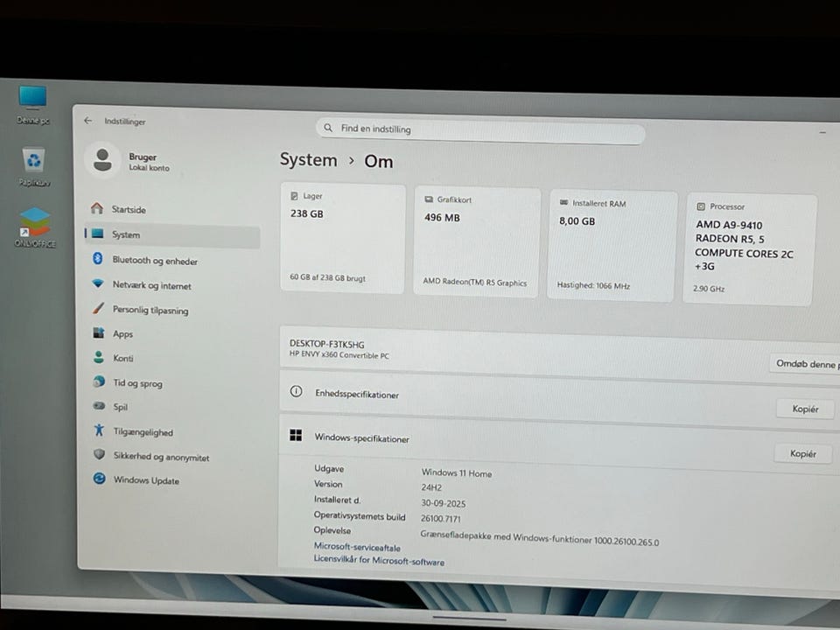The width and height of the screenshot is (840, 630).
Task: Open Bluetooth og enheder settings
Action: [172, 261]
